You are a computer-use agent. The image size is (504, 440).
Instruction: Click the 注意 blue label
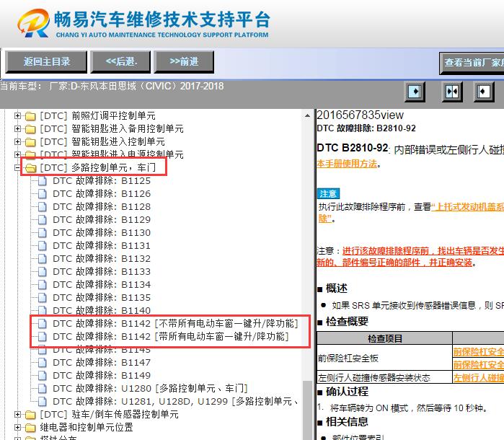coord(328,193)
